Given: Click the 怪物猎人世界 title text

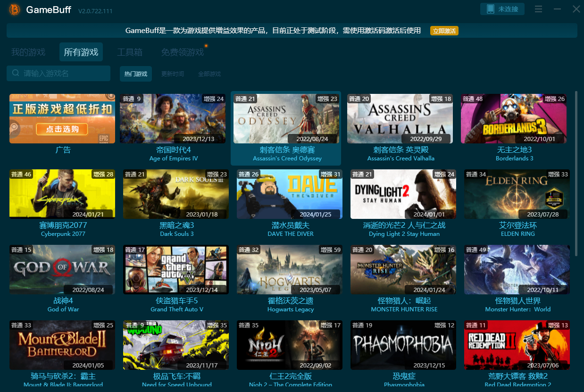Looking at the screenshot, I should 518,300.
